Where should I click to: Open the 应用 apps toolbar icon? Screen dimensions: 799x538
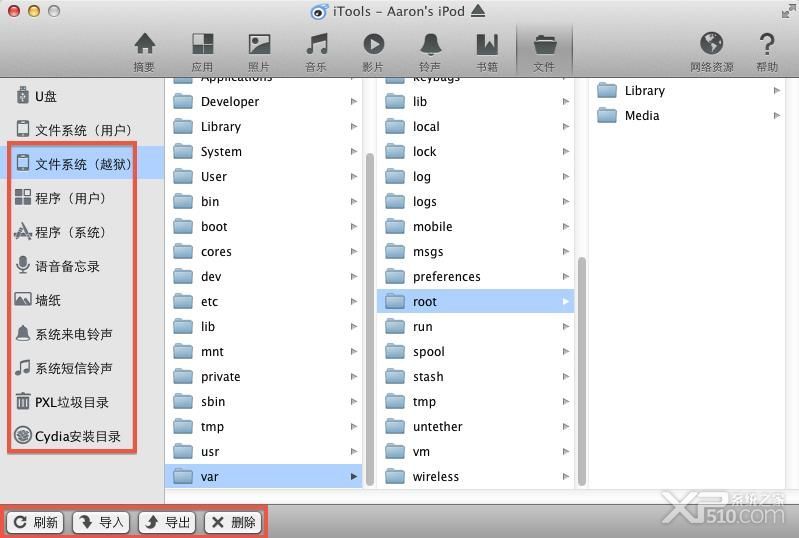click(x=202, y=44)
